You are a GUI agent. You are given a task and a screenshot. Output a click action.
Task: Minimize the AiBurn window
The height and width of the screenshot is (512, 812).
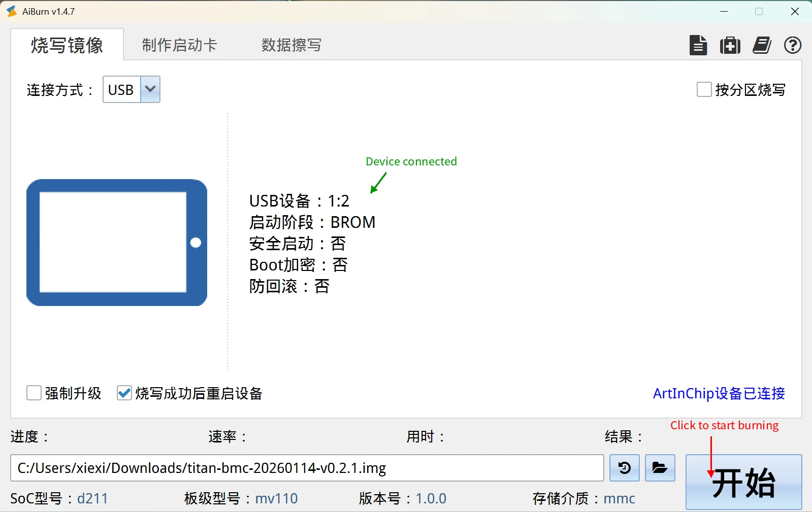click(x=724, y=11)
